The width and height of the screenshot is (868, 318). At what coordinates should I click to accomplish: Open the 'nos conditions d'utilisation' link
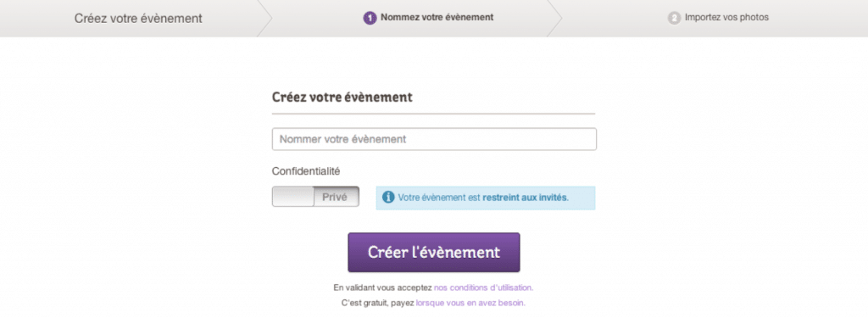point(484,287)
